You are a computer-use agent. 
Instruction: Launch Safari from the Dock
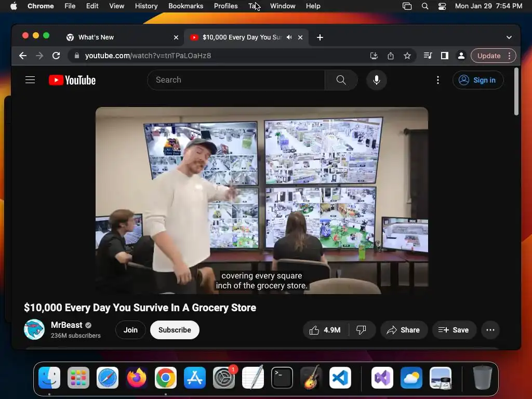(108, 378)
